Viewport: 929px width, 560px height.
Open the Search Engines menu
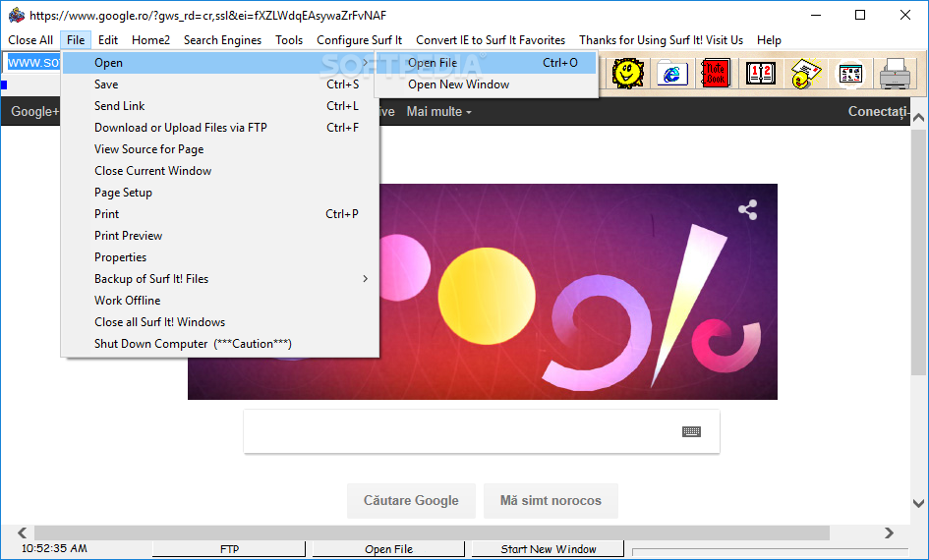point(222,40)
